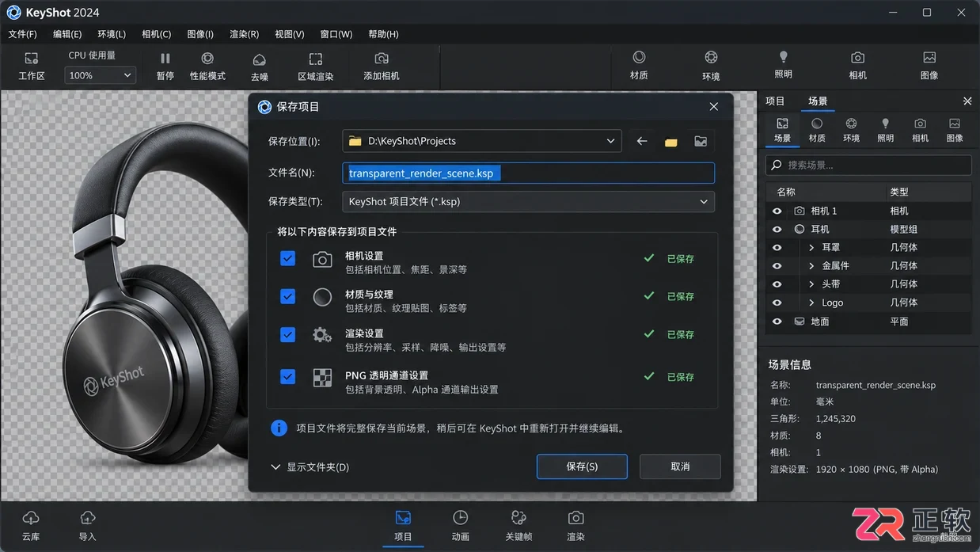Go back using the dialog's left arrow icon
This screenshot has height=552, width=980.
642,141
